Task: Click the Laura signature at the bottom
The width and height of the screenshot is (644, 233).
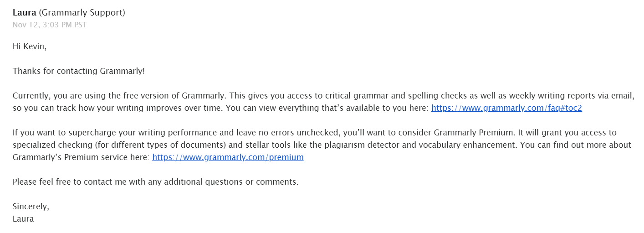Action: pyautogui.click(x=23, y=219)
